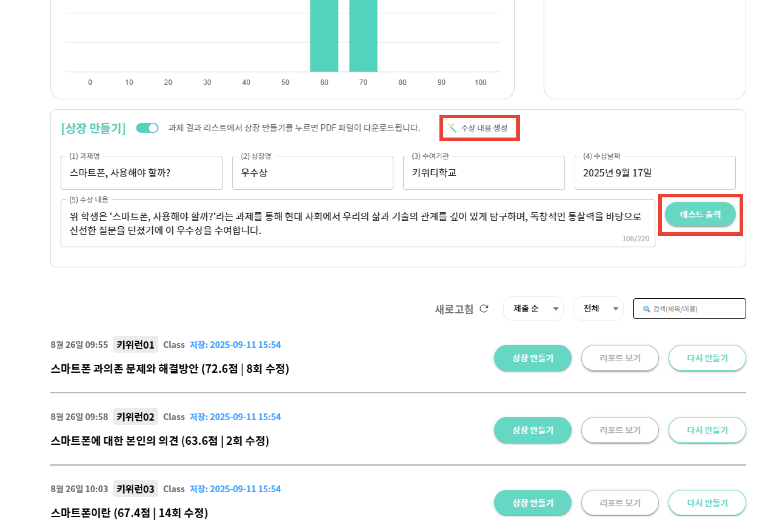Screen dimensions: 758x532
Task: Open the 제출 순 sort dropdown
Action: pos(533,309)
